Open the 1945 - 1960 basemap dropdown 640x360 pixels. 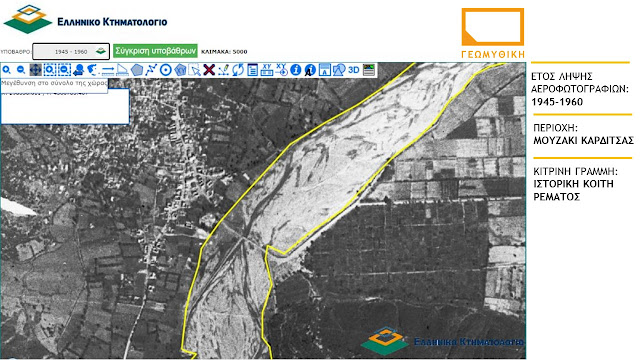[x=71, y=51]
